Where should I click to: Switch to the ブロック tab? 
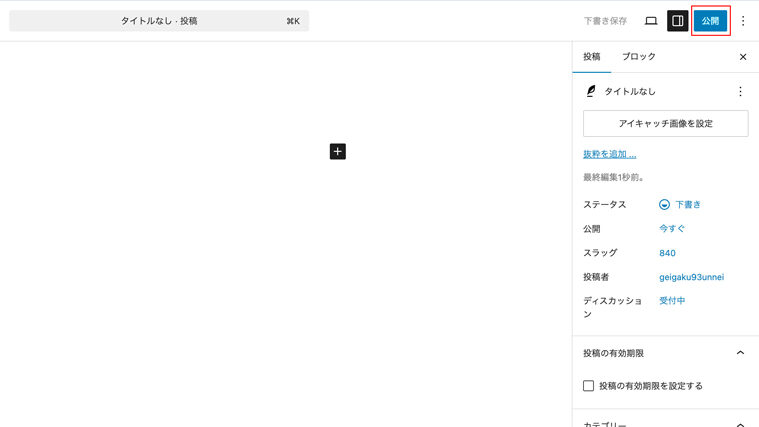pyautogui.click(x=639, y=57)
